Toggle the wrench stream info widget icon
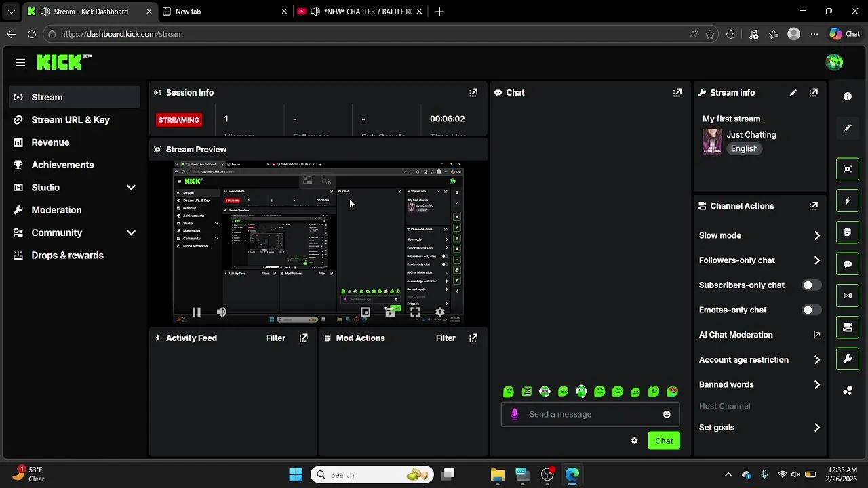868x488 pixels. 848,359
